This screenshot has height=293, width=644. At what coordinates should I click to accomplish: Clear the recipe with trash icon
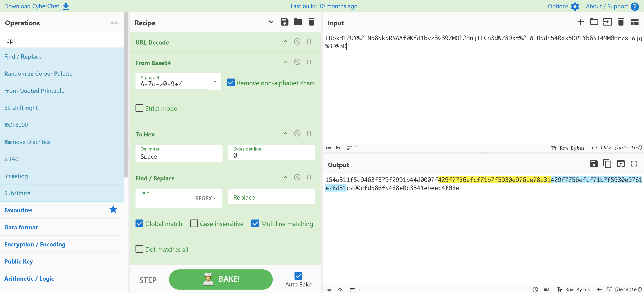point(311,22)
